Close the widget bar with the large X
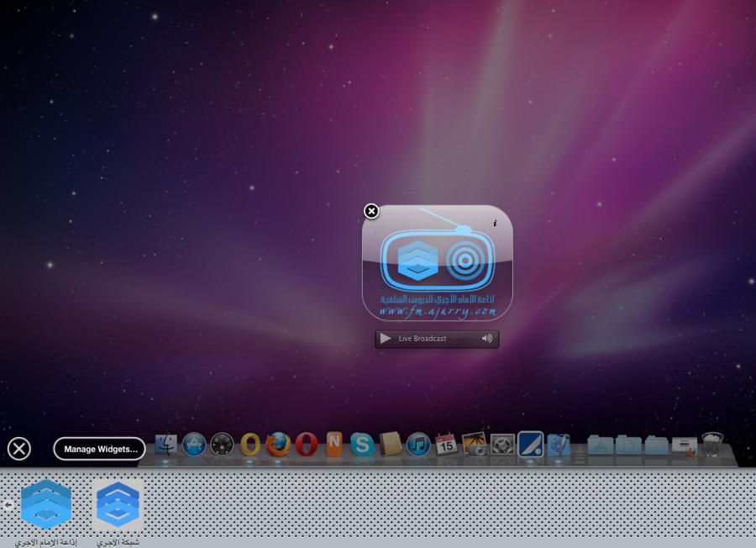This screenshot has width=756, height=548. [x=19, y=449]
